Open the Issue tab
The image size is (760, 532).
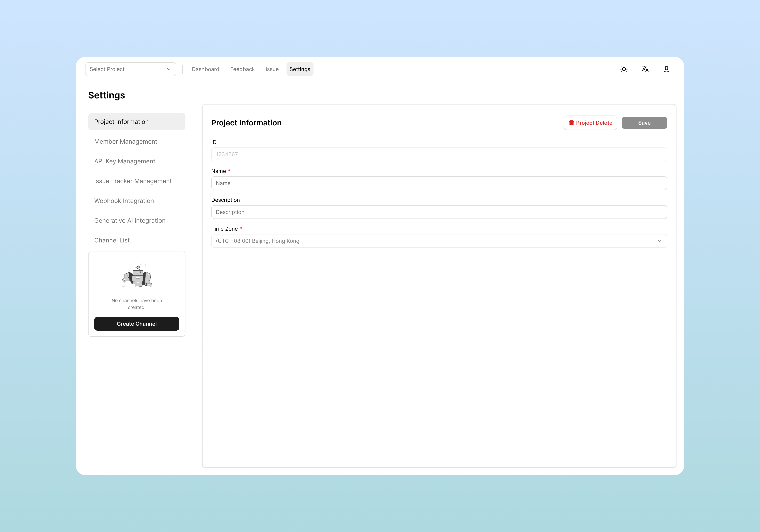tap(272, 69)
